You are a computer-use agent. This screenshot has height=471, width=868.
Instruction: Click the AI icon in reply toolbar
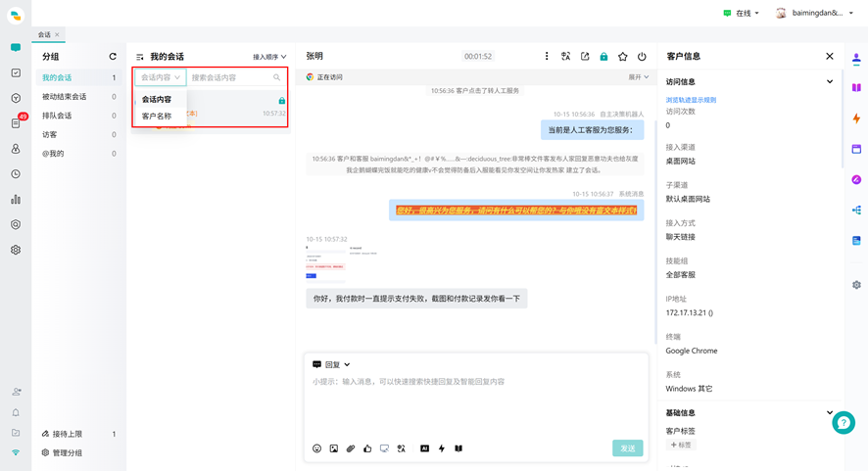click(x=424, y=448)
